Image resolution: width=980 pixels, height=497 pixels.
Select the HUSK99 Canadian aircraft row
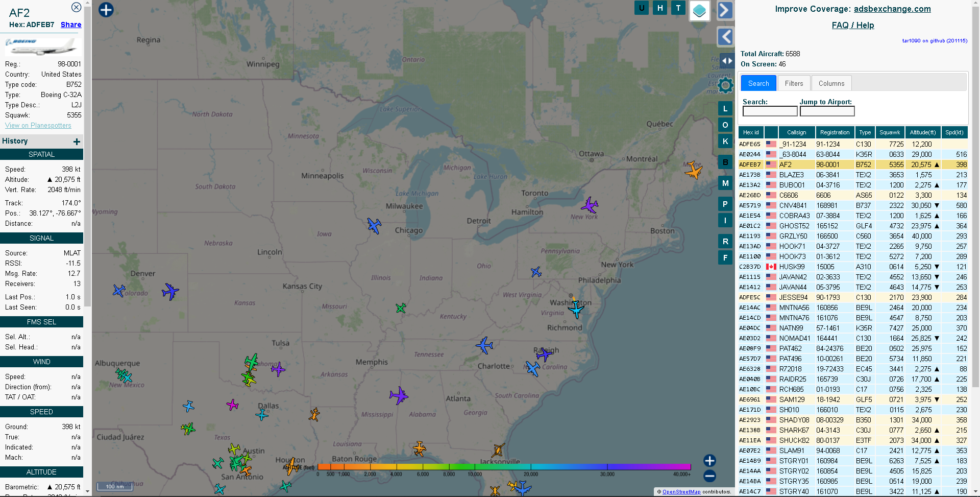point(853,267)
